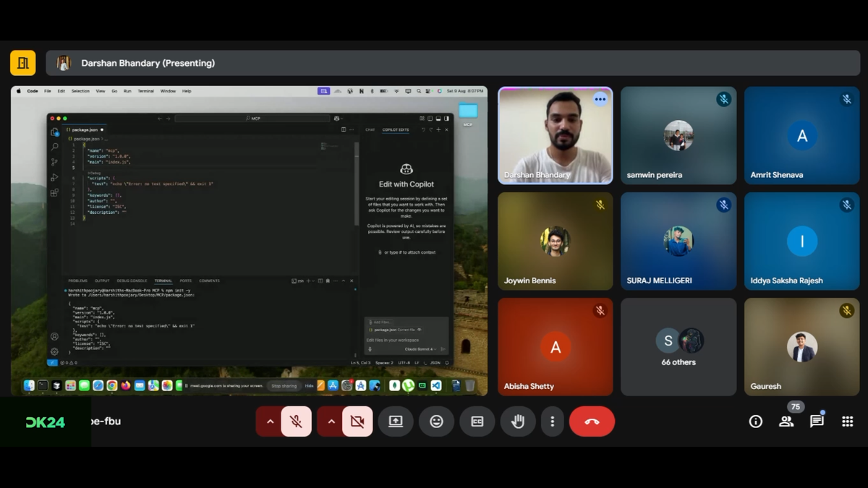Open the activities grid icon
This screenshot has width=868, height=488.
coord(848,421)
